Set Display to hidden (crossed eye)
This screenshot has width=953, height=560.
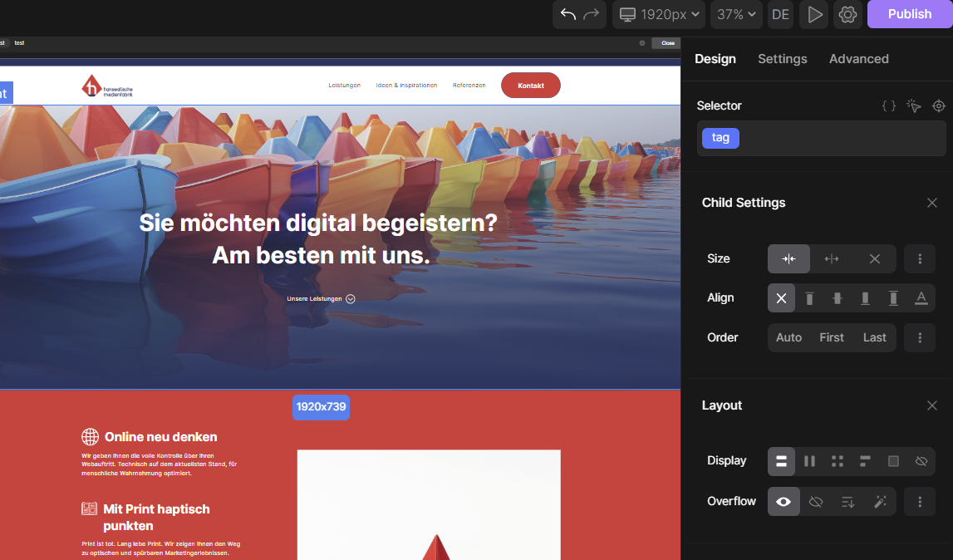(921, 461)
